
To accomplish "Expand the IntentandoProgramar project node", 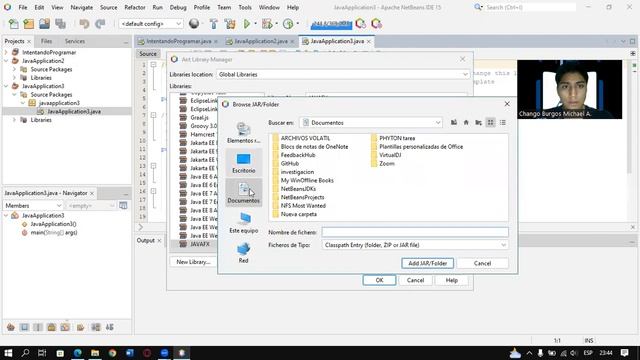I will point(6,52).
